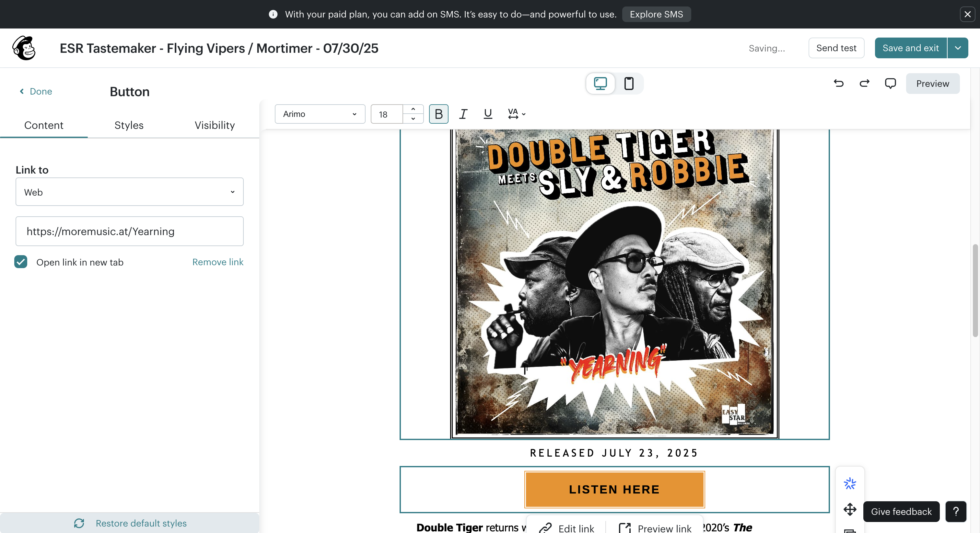This screenshot has width=980, height=533.
Task: Open the letter spacing dropdown
Action: tap(516, 114)
